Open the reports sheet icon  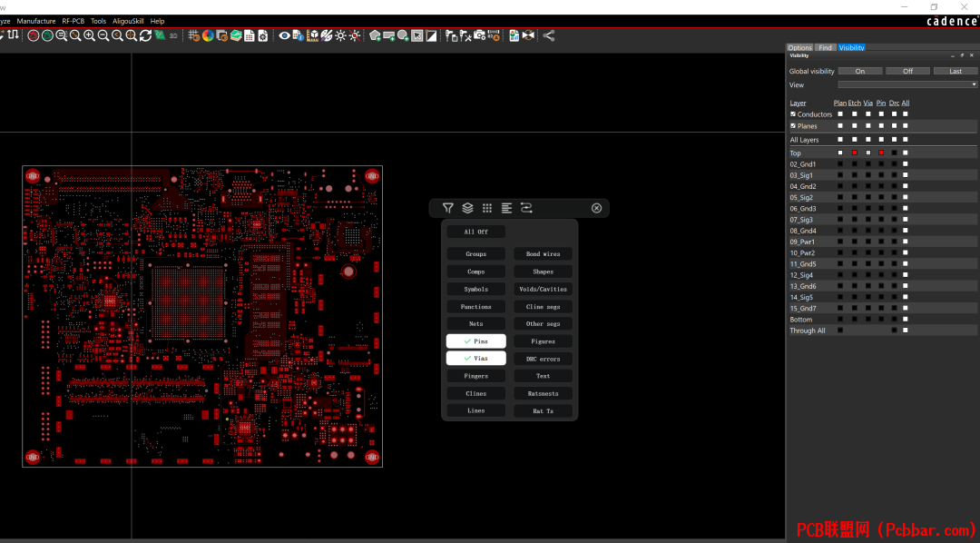coord(250,35)
